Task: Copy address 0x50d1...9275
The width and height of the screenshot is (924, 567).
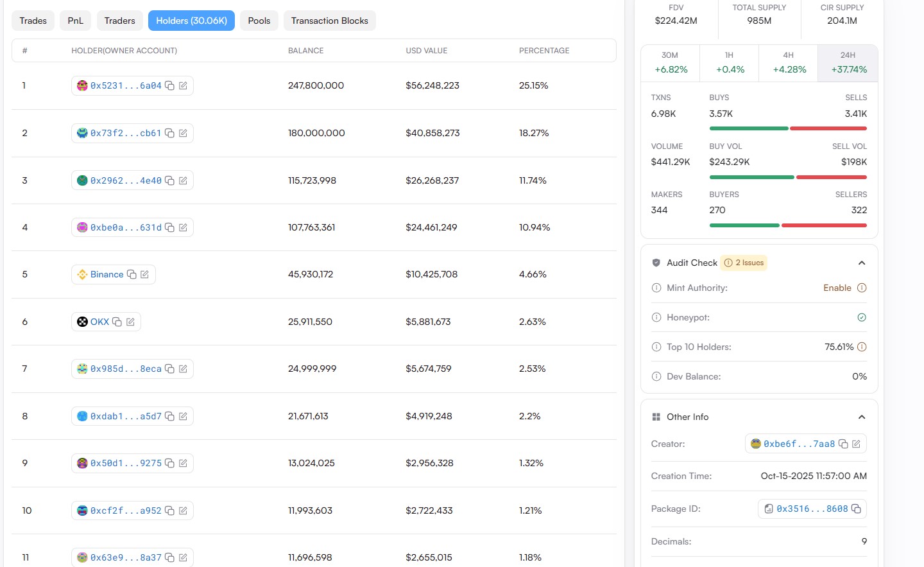Action: [x=169, y=463]
